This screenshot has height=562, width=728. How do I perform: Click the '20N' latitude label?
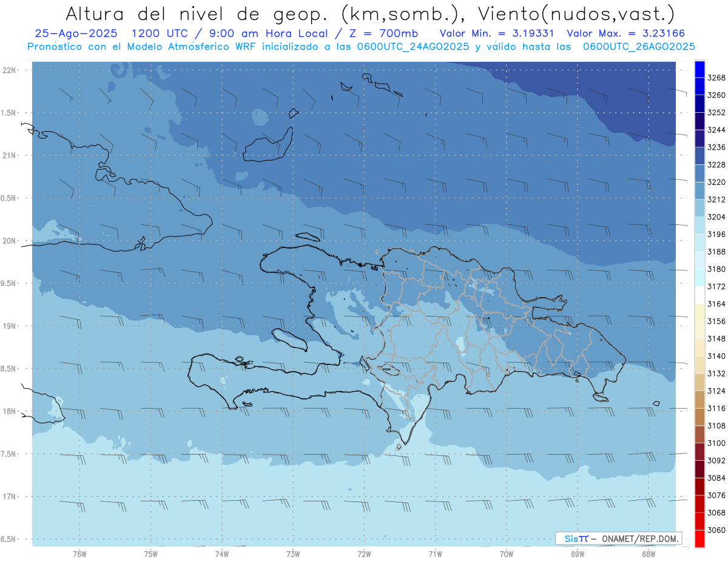point(8,241)
